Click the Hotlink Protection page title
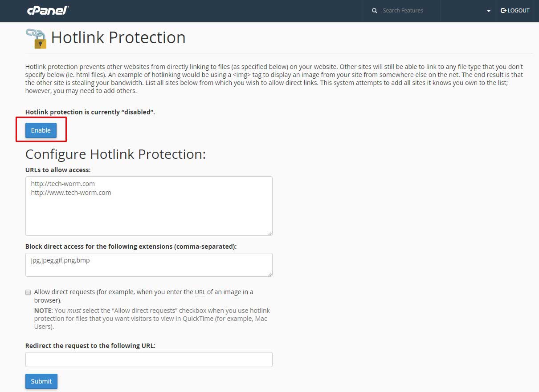Image resolution: width=539 pixels, height=392 pixels. tap(118, 38)
